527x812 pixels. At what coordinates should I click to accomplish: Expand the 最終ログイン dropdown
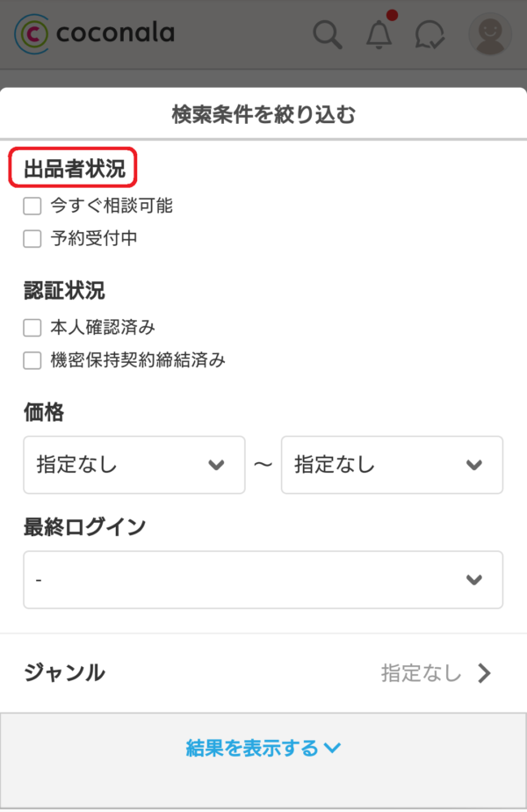click(x=263, y=580)
